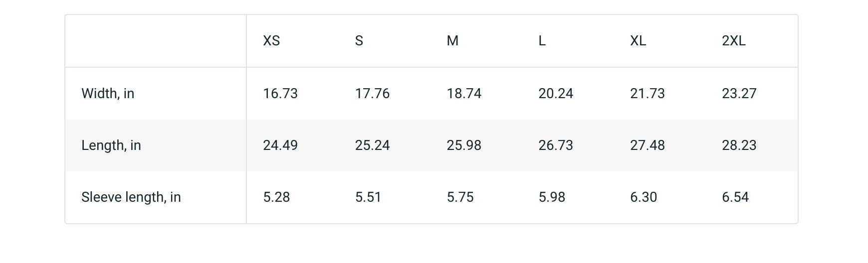The height and width of the screenshot is (263, 868).
Task: Click the XL length value 27.48
Action: tap(648, 145)
